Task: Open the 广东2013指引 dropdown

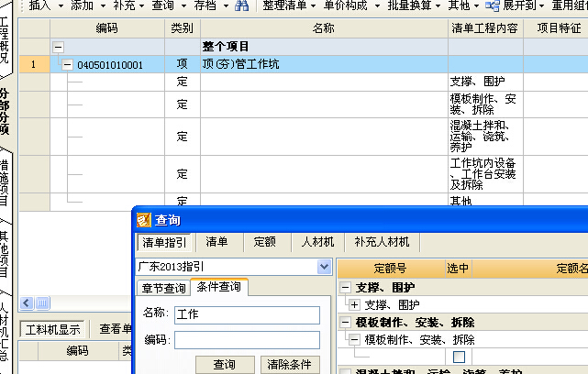Action: 324,267
